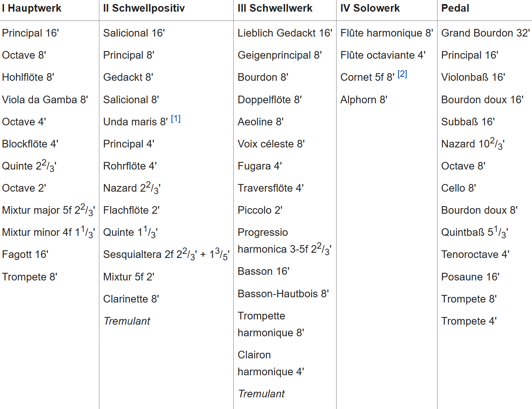Click Viola da Gamba 8' stop

tap(45, 100)
